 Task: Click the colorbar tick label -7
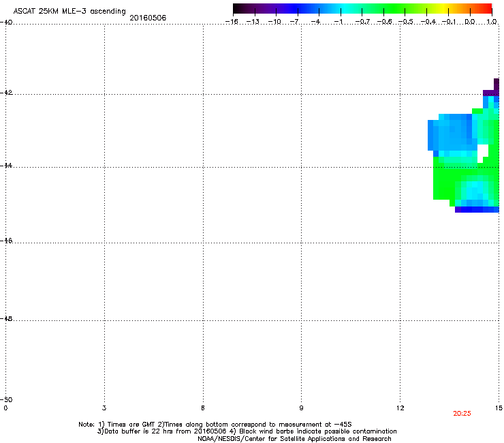click(x=295, y=22)
